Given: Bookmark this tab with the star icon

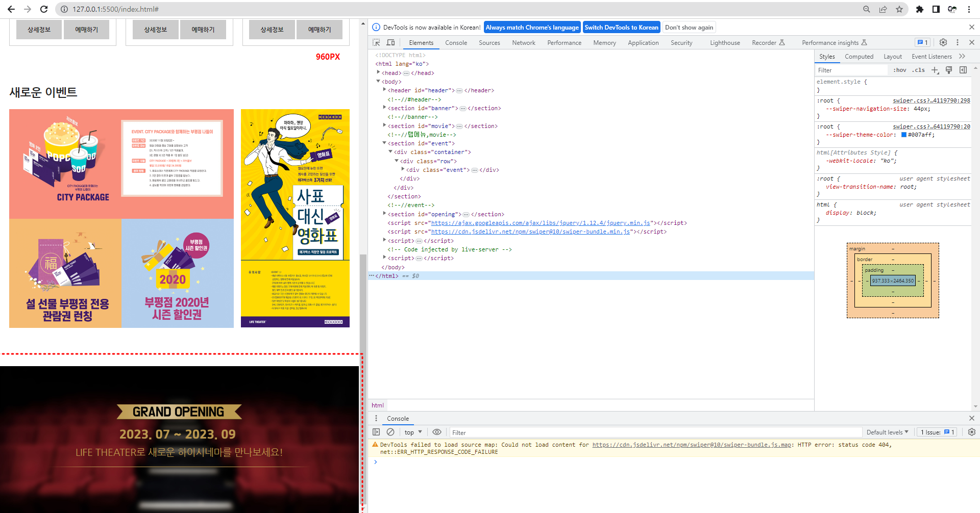Looking at the screenshot, I should pyautogui.click(x=899, y=9).
